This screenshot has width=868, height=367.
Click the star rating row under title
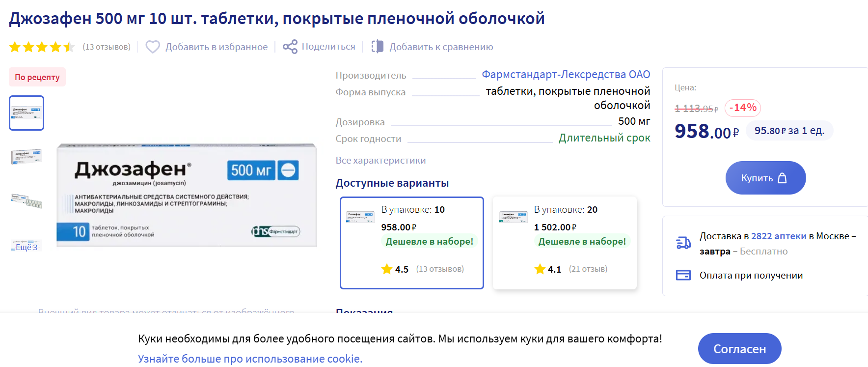coord(42,47)
